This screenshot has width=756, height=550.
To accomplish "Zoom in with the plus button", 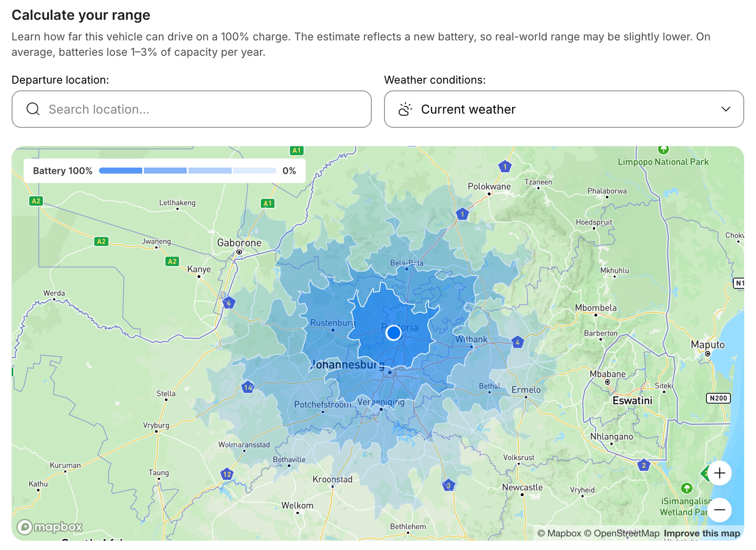I will pyautogui.click(x=719, y=473).
